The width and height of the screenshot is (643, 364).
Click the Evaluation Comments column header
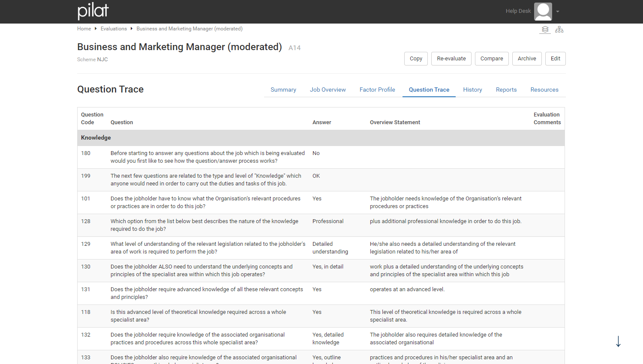[x=547, y=119]
